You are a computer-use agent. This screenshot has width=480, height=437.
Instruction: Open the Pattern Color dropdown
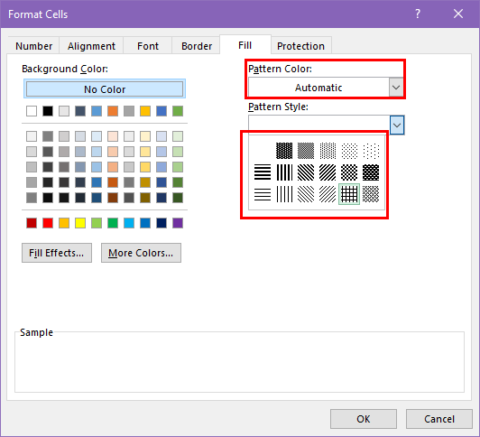click(x=396, y=88)
